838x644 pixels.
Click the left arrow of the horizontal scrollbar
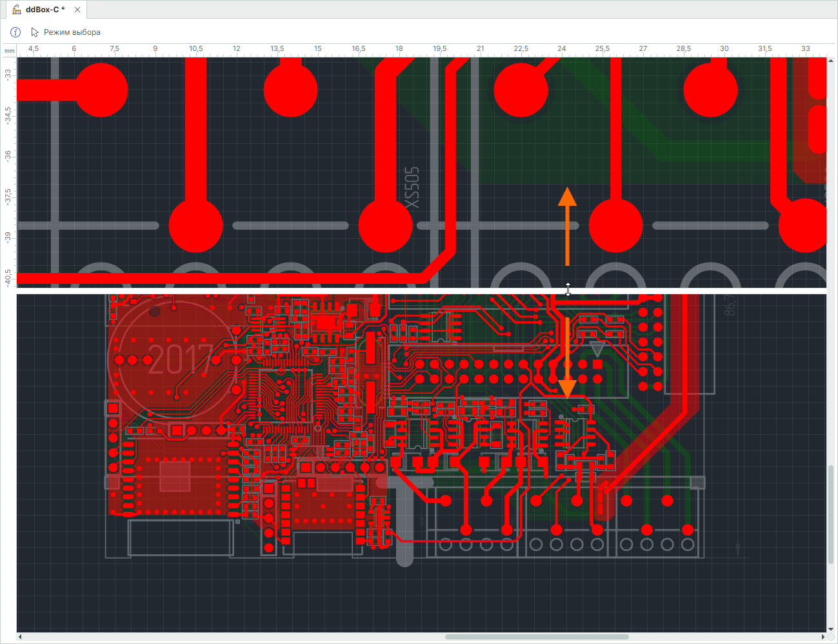(20, 637)
